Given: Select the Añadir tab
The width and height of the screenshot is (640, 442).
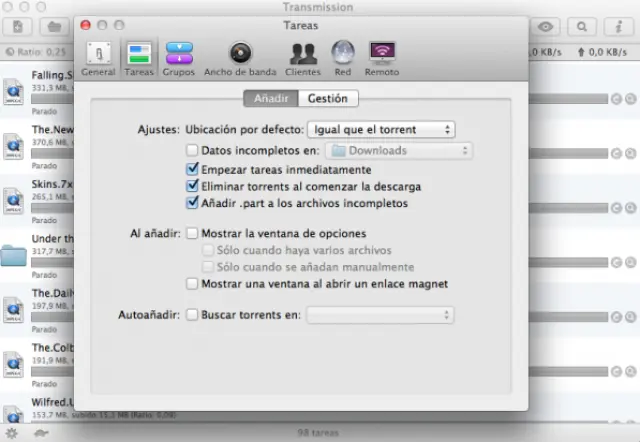Looking at the screenshot, I should tap(271, 98).
